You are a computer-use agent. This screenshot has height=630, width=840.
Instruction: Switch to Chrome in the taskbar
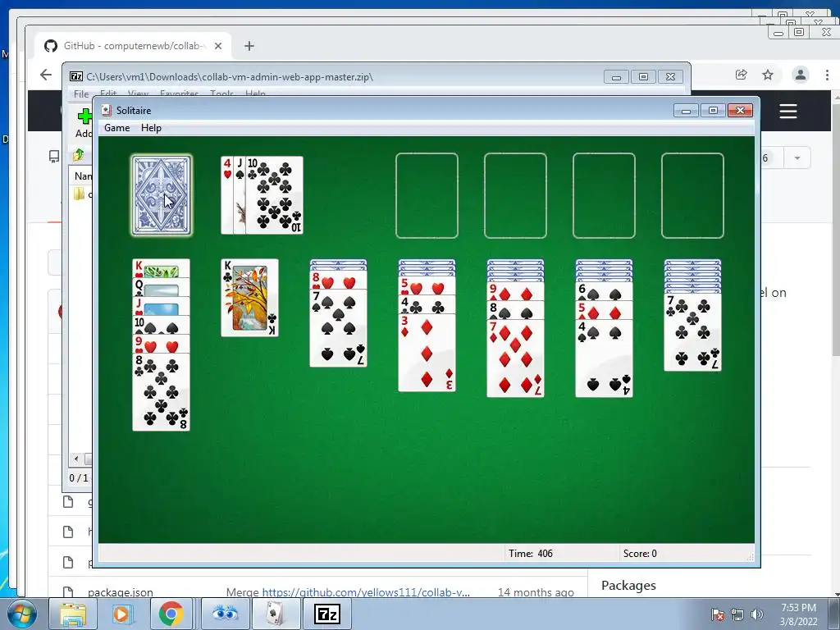click(171, 614)
